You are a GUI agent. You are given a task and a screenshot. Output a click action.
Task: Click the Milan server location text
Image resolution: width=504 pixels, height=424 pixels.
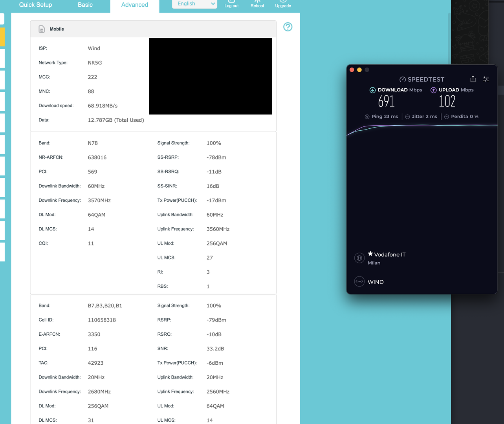tap(374, 263)
